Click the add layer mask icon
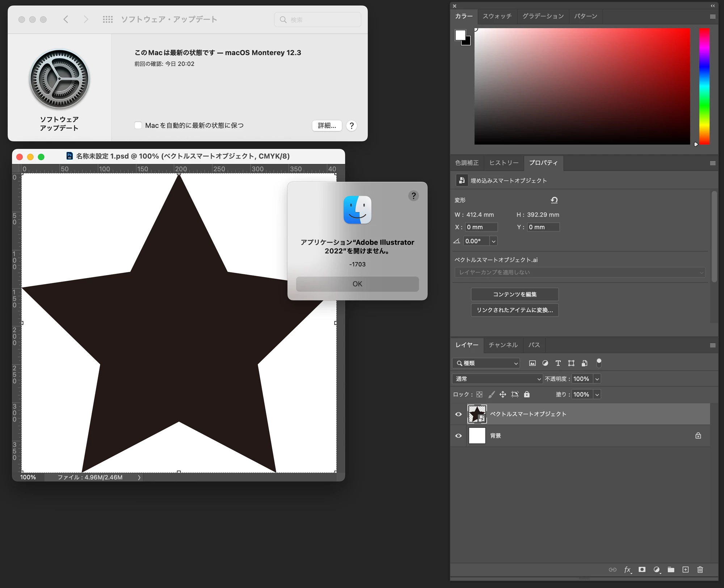Image resolution: width=724 pixels, height=588 pixels. point(642,570)
